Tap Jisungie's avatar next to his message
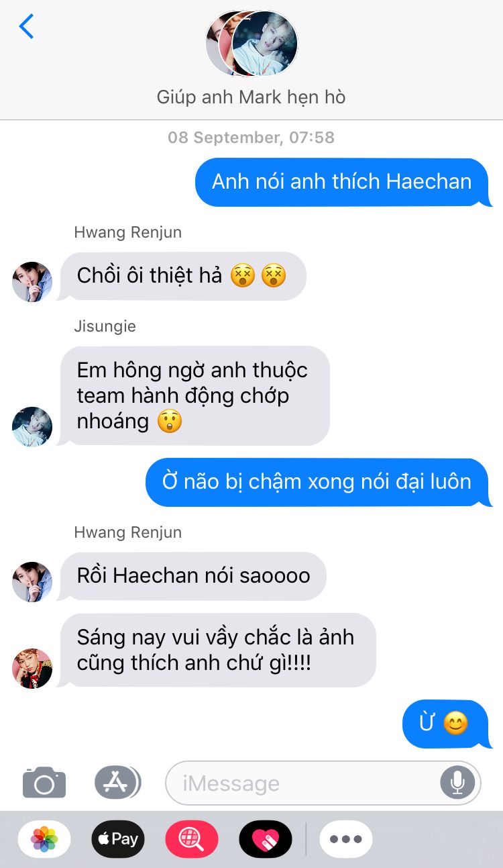503x868 pixels. pyautogui.click(x=32, y=426)
